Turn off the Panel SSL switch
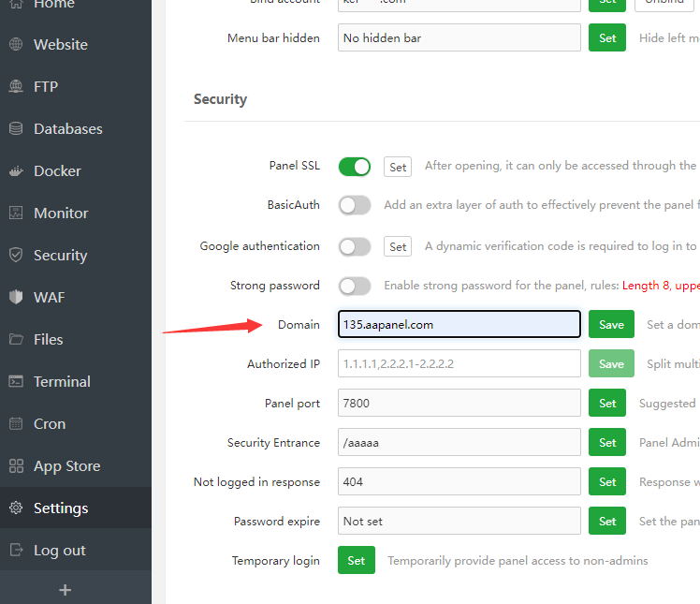Viewport: 700px width, 604px height. tap(355, 167)
